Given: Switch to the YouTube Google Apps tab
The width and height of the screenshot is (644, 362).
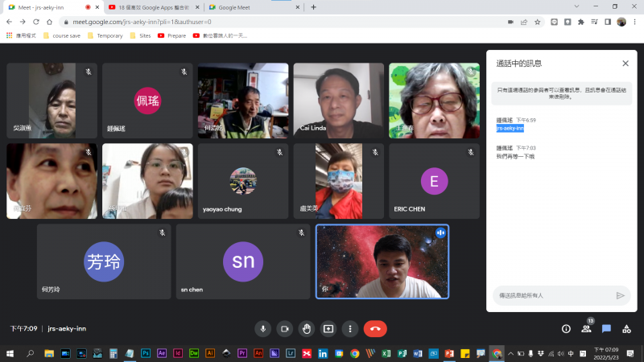Looking at the screenshot, I should tap(151, 6).
